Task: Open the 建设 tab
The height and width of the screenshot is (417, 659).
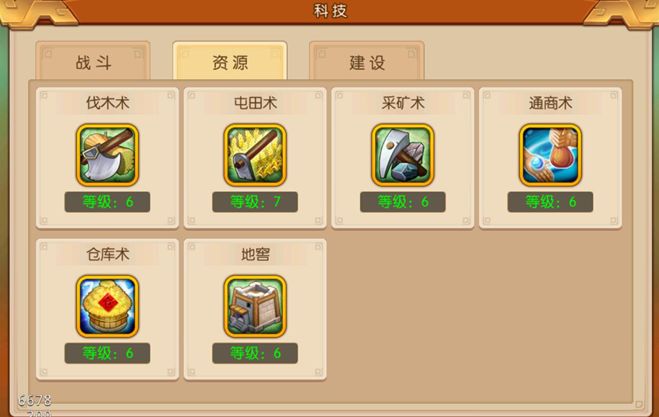Action: tap(367, 61)
